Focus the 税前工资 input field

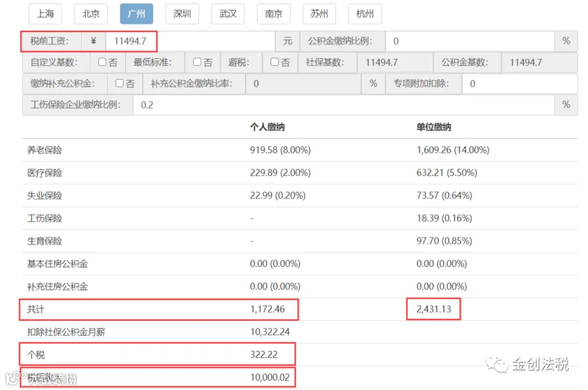point(191,41)
